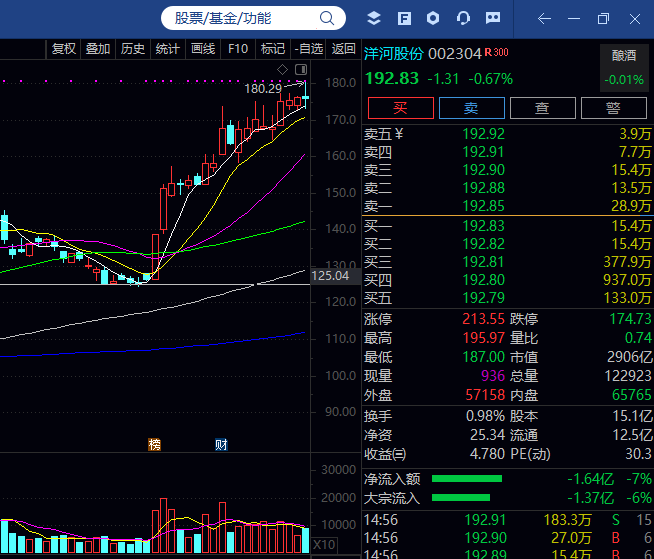Screen dimensions: 654x559
Task: Click the 市值 value 2906亿
Action: pos(629,357)
